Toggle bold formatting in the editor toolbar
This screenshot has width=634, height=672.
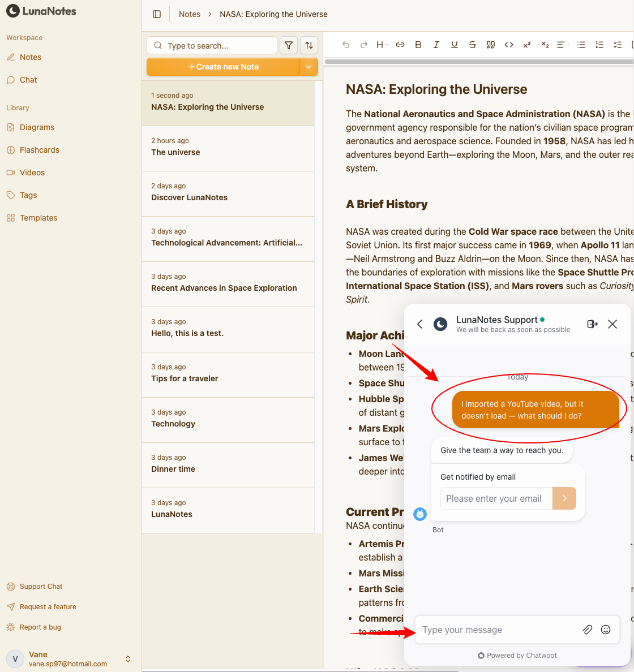(x=418, y=45)
